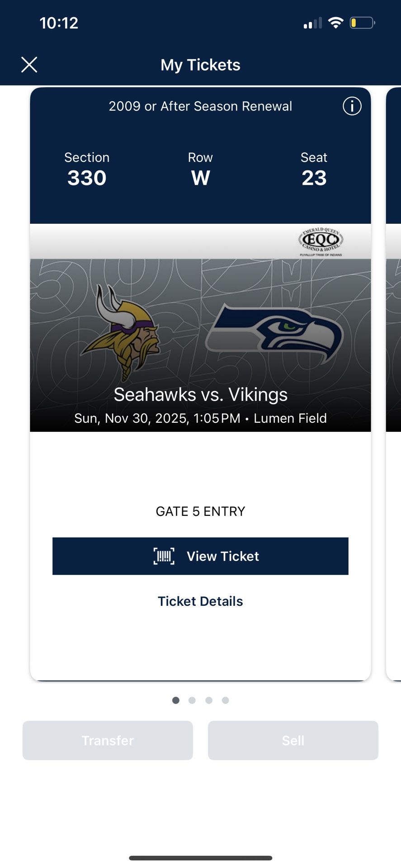Viewport: 401px width, 868px height.
Task: Select the fourth carousel page dot
Action: 225,700
